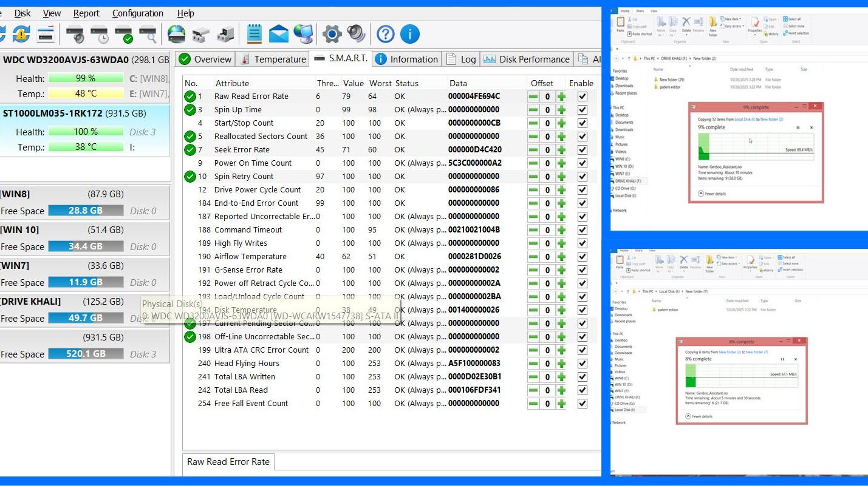The width and height of the screenshot is (868, 488).
Task: Increase offset for Spin Up Time
Action: coord(561,110)
